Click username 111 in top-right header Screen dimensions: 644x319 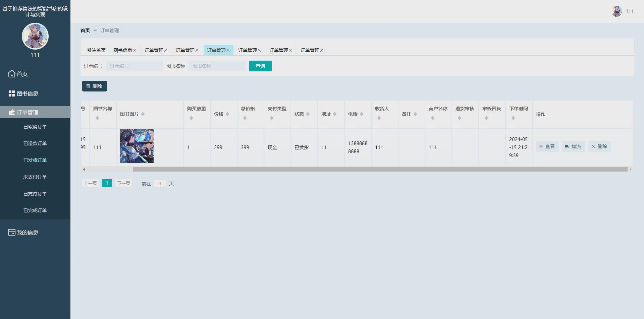click(630, 11)
